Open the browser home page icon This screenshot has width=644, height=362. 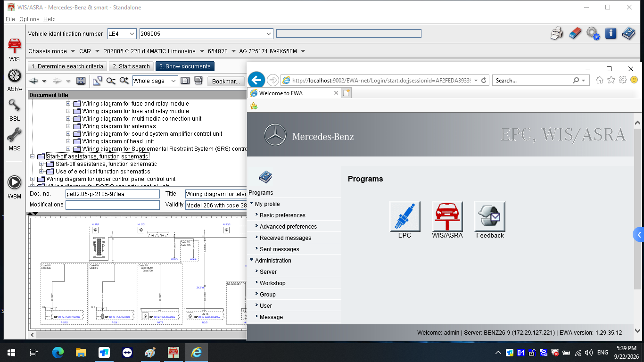pyautogui.click(x=600, y=80)
